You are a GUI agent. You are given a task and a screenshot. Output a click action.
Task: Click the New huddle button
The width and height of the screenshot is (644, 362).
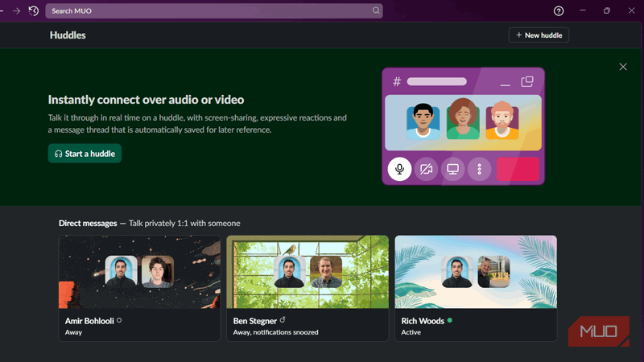(539, 35)
